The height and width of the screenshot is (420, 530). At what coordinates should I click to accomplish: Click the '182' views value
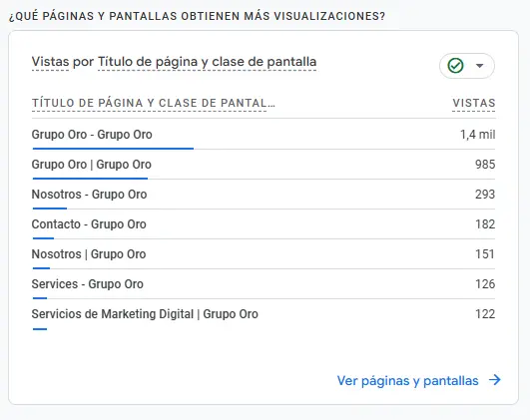485,224
